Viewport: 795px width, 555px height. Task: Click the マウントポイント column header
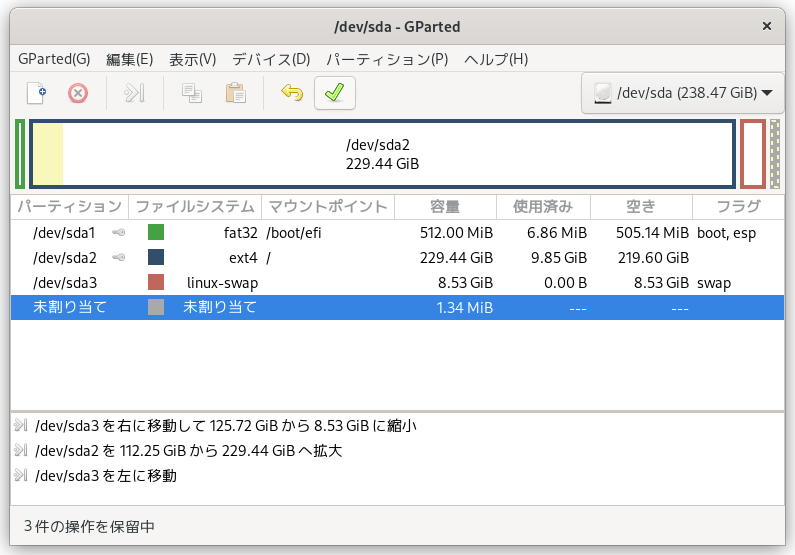[x=328, y=207]
